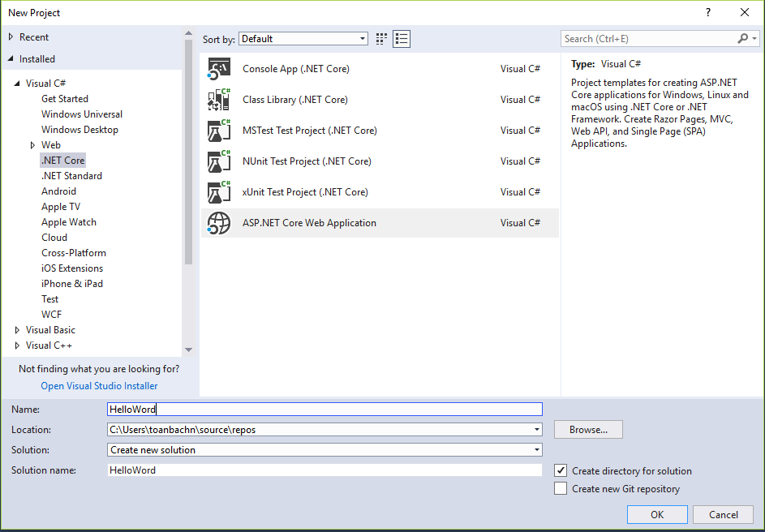
Task: Enable Create new Git repository checkbox
Action: pos(561,488)
